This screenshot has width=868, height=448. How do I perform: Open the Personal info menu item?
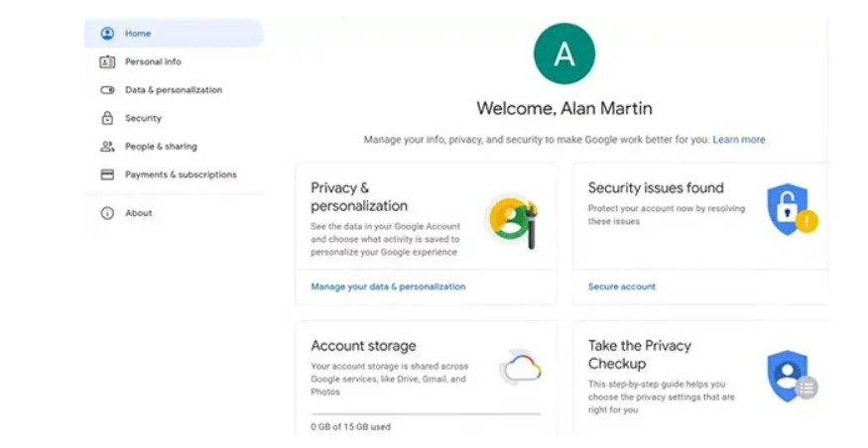153,61
